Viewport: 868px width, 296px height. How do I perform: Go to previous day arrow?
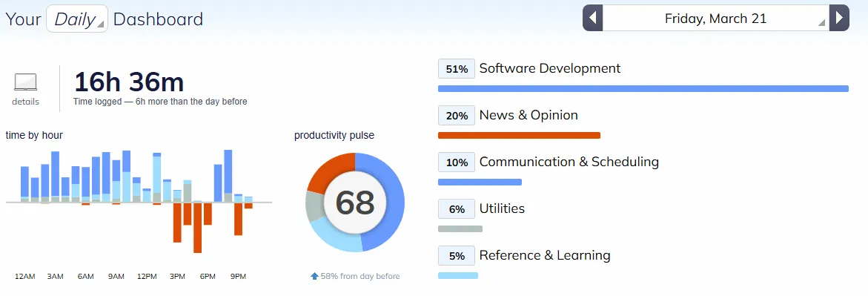point(592,19)
